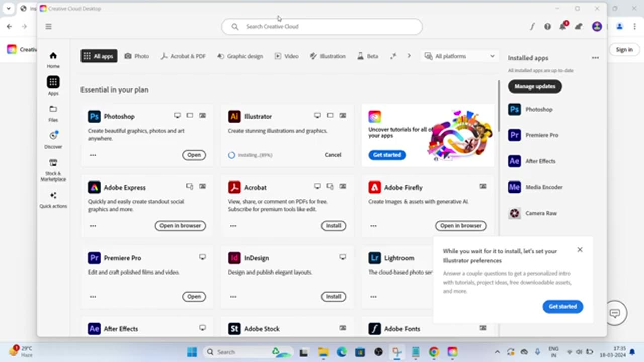Open the help question-mark icon
The image size is (644, 362).
[x=547, y=26]
